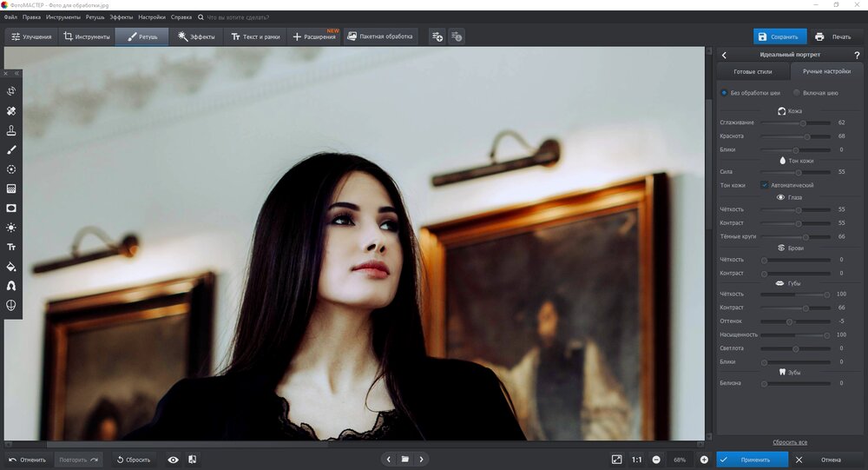868x470 pixels.
Task: Switch to the 'Готовые стили' tab
Action: coord(752,71)
